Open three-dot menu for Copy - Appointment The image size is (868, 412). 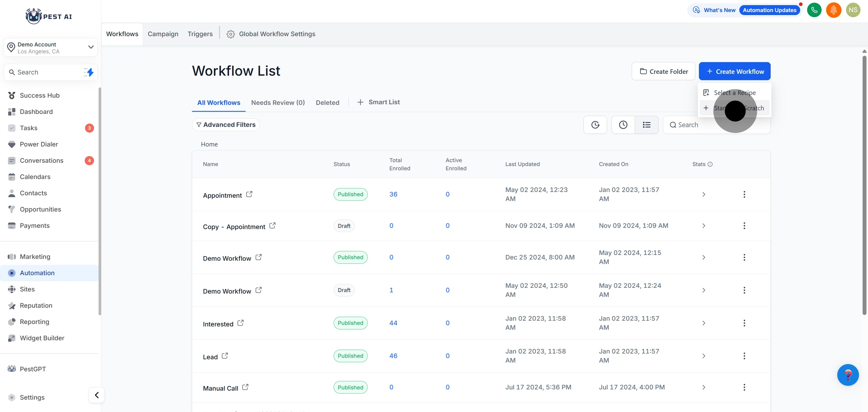pyautogui.click(x=744, y=226)
